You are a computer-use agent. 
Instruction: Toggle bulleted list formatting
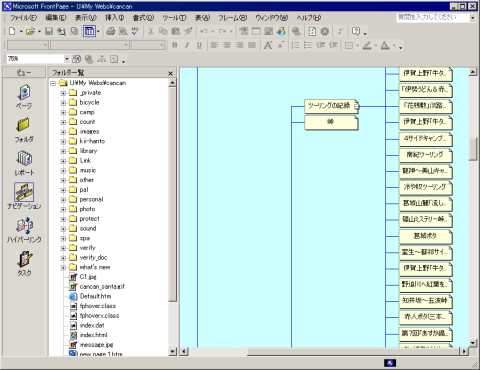(308, 45)
